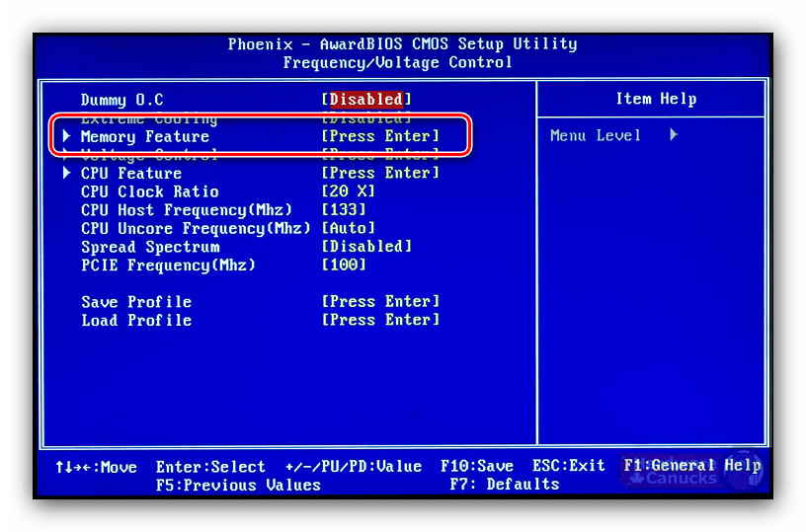The image size is (806, 532).
Task: Click the Frequency/Voltage Control title
Action: click(x=397, y=62)
